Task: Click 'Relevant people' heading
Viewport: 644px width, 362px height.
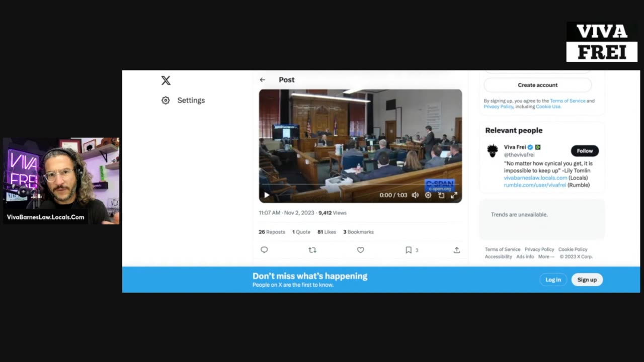Action: [514, 130]
